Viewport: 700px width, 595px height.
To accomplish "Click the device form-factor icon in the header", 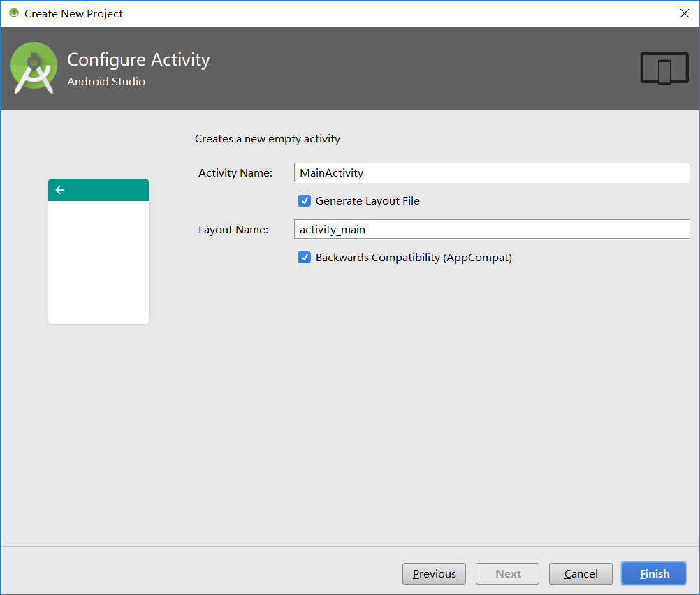I will coord(663,68).
